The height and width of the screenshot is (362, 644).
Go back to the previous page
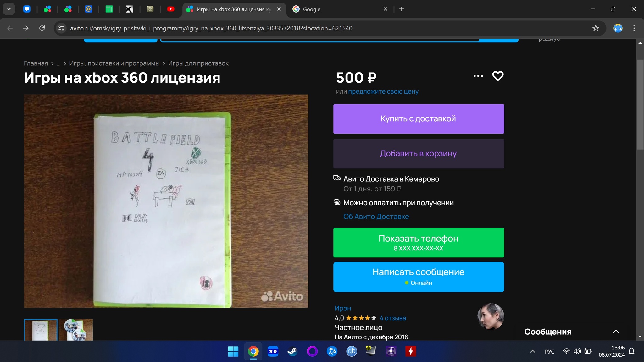point(10,28)
